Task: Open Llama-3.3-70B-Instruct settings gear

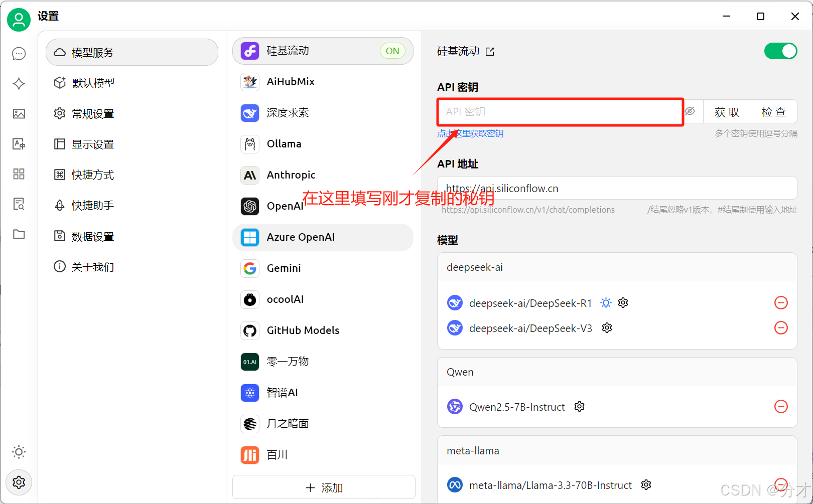Action: pyautogui.click(x=646, y=485)
